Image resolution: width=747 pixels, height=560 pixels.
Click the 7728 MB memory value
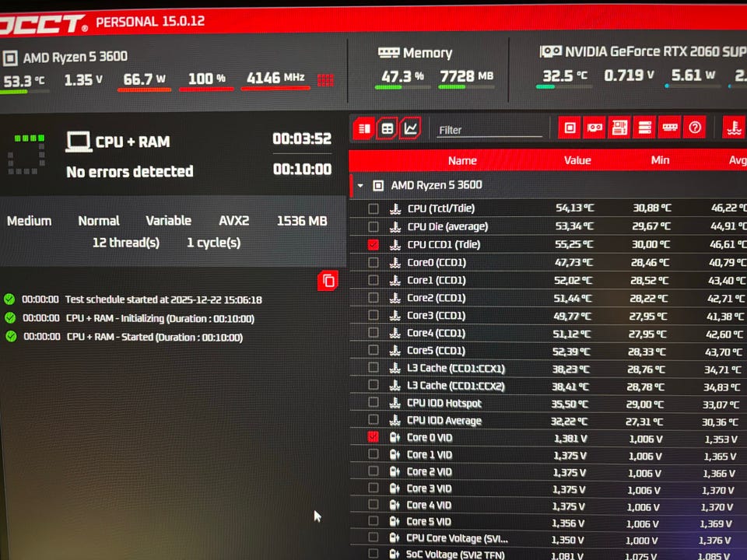[466, 76]
